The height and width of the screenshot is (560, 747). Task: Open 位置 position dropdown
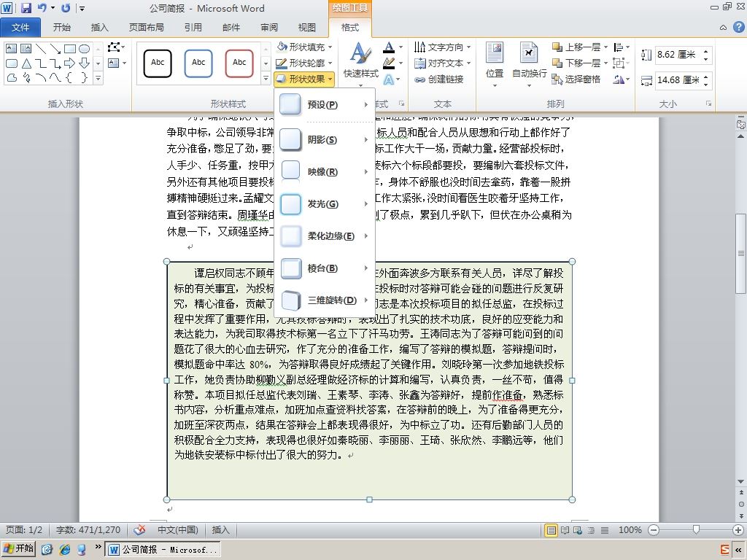pyautogui.click(x=495, y=65)
